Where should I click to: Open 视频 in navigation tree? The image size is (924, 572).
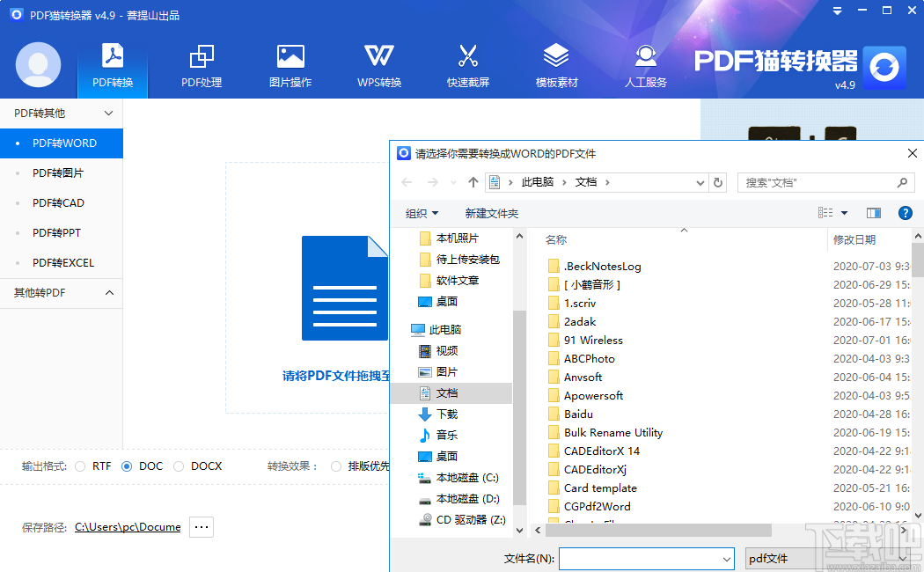point(447,350)
